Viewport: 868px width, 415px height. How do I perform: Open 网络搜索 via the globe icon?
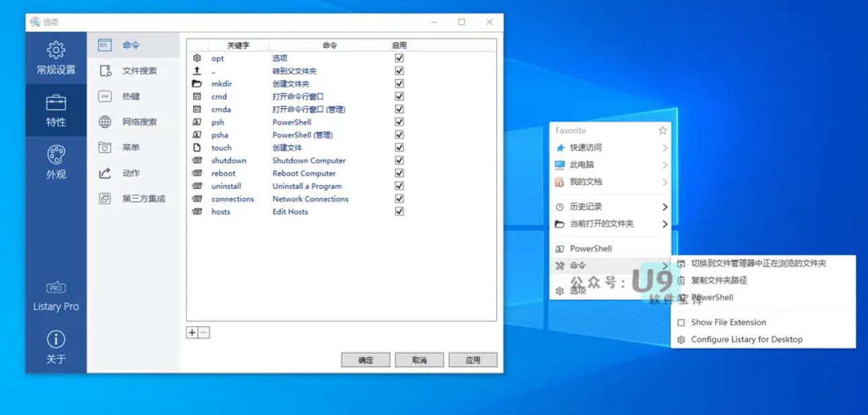(x=106, y=122)
